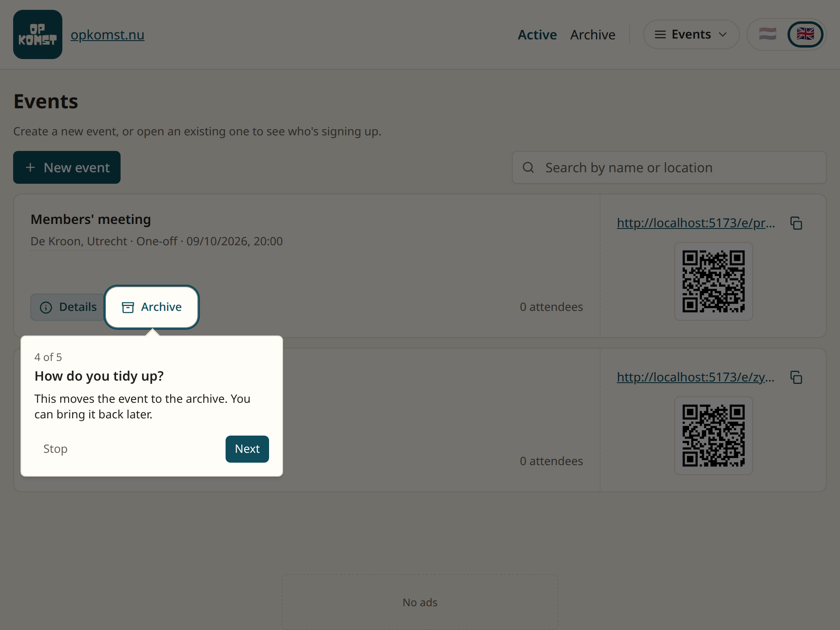This screenshot has height=630, width=840.
Task: Copy the link ending in zy...
Action: (796, 377)
